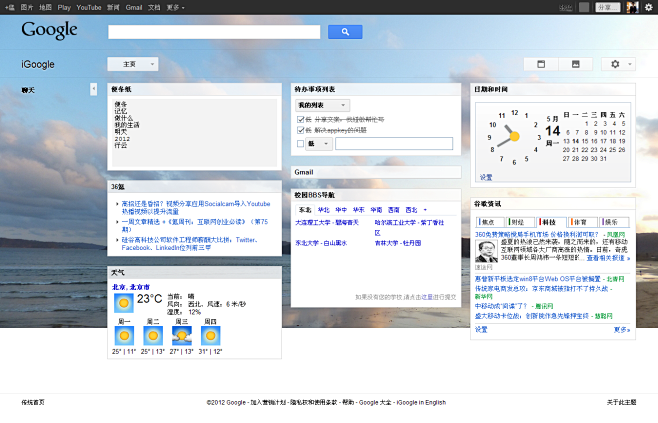658x423 pixels.
Task: Click the blue search magnifier button
Action: pyautogui.click(x=345, y=32)
